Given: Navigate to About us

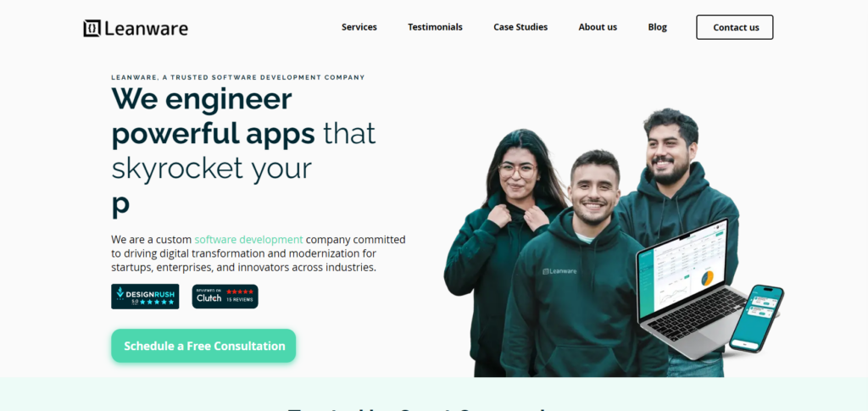Looking at the screenshot, I should [598, 27].
